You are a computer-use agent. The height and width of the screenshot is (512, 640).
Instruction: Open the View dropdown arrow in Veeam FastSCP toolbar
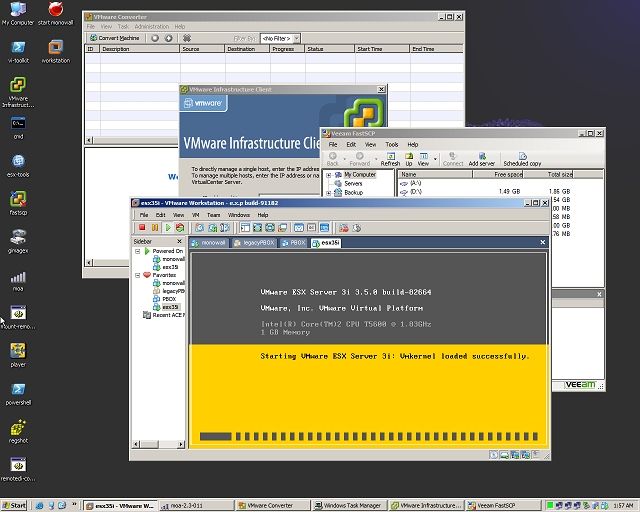[435, 159]
